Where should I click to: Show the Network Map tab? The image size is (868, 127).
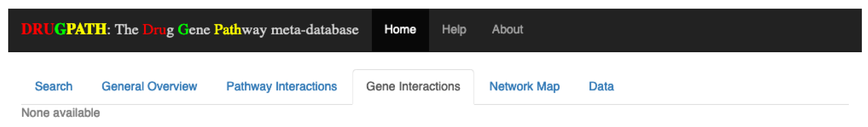[x=524, y=86]
